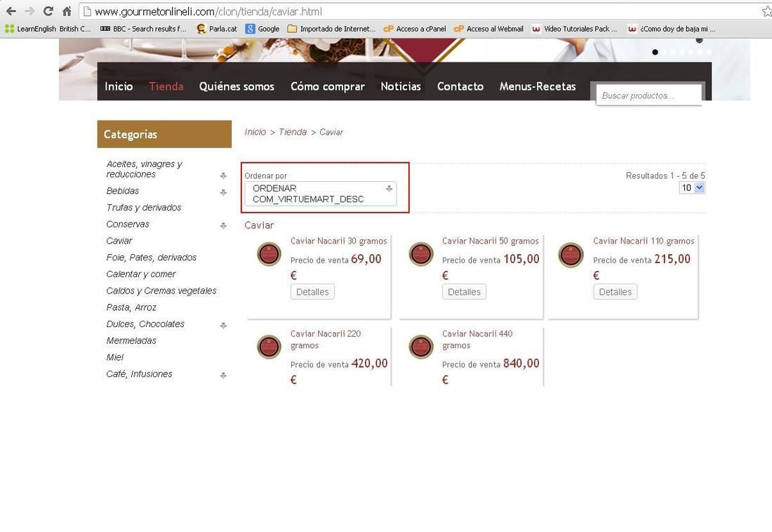Select the first black banner slider dot

[x=655, y=52]
